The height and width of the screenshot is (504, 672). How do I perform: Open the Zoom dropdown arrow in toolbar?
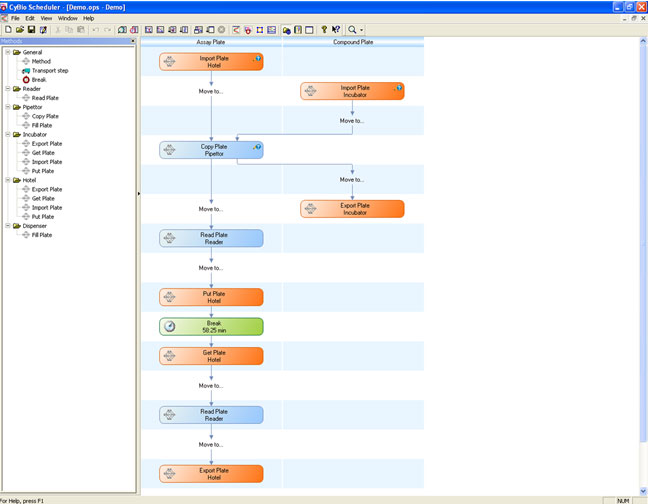(362, 30)
